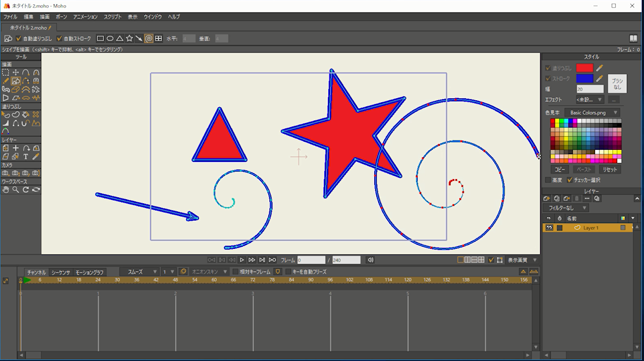
Task: Choose the triangle shape icon
Action: 120,38
